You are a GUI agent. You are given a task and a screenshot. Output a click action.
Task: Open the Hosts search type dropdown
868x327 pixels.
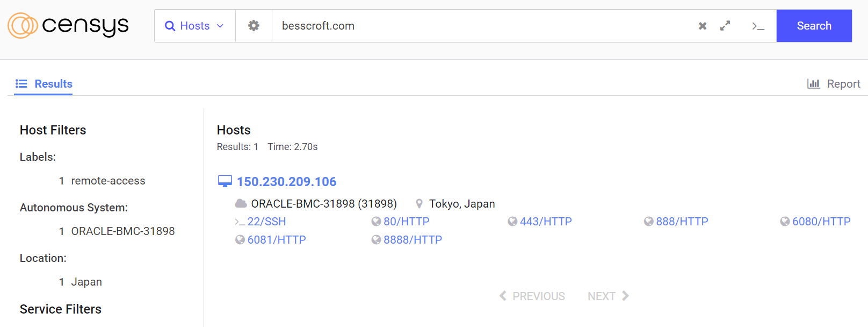click(x=194, y=26)
